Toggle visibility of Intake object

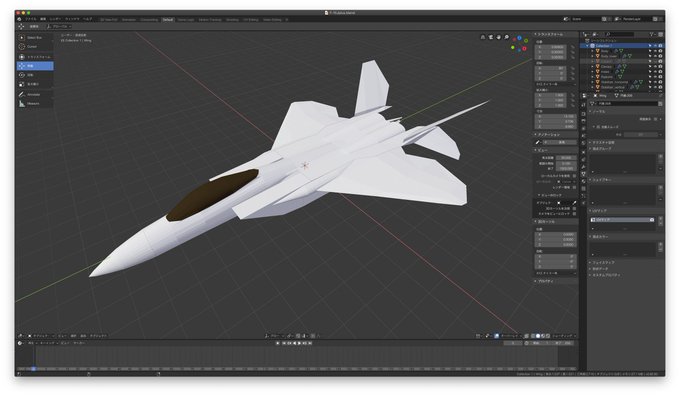pyautogui.click(x=655, y=72)
